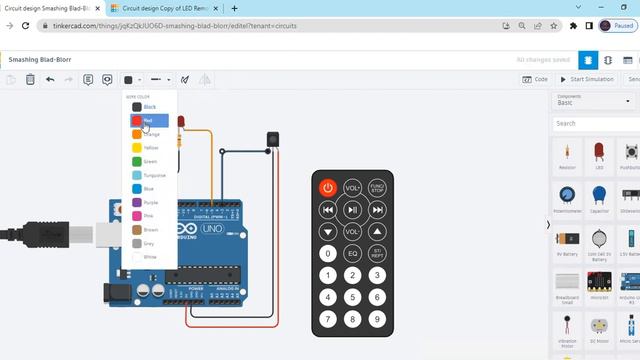Switch to circuit view icon
Image resolution: width=640 pixels, height=360 pixels.
(x=588, y=60)
